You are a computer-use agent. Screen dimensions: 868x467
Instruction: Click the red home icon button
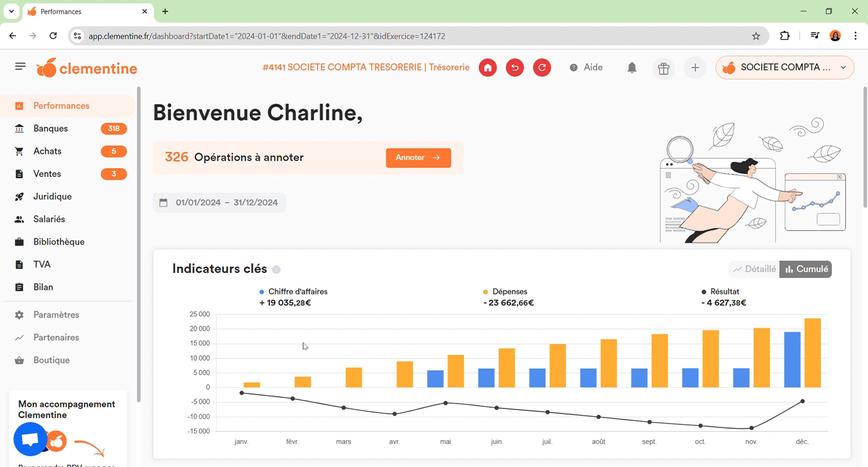[488, 68]
